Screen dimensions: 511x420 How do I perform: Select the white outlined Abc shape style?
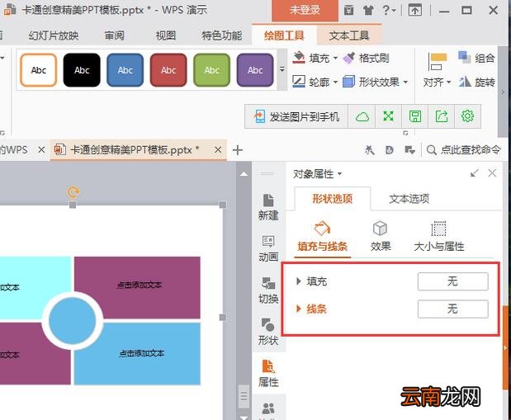(x=39, y=70)
